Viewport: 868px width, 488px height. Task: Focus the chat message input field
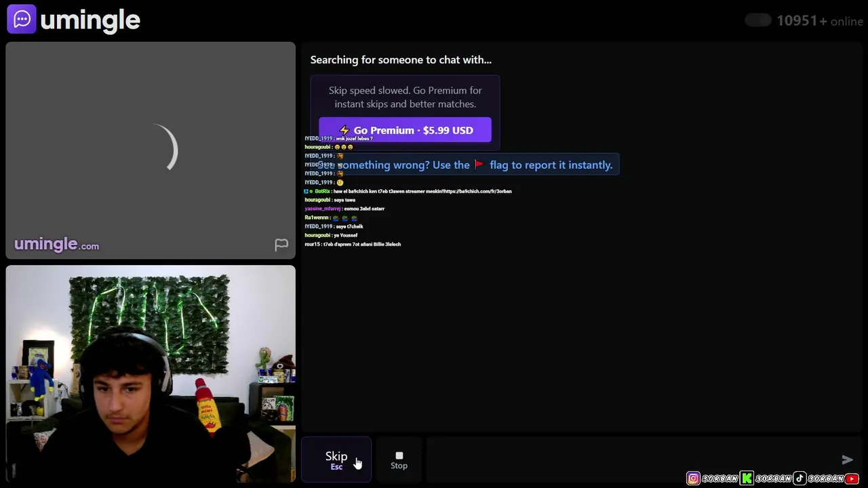tap(631, 460)
